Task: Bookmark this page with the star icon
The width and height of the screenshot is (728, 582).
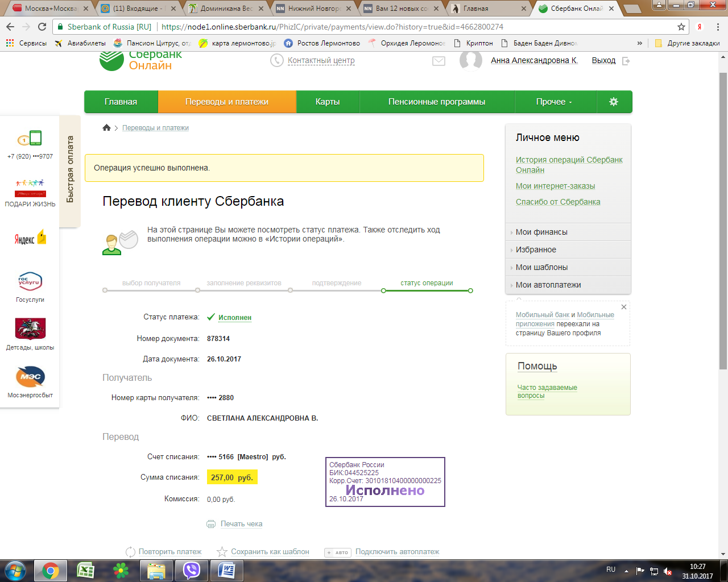Action: 681,27
